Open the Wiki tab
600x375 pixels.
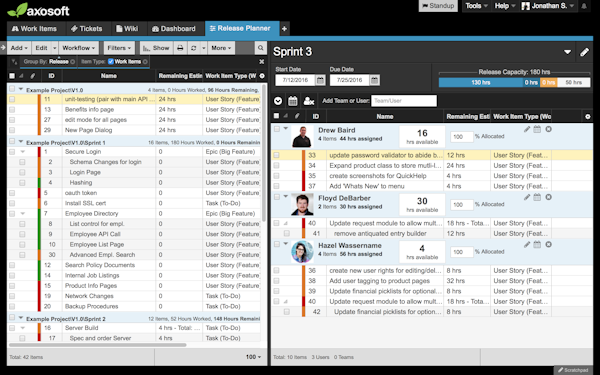coord(127,29)
